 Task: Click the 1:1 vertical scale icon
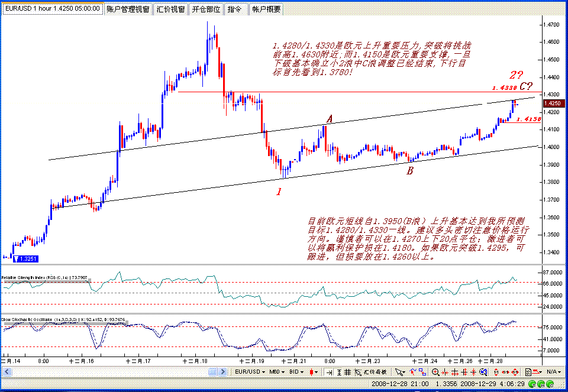point(496,372)
